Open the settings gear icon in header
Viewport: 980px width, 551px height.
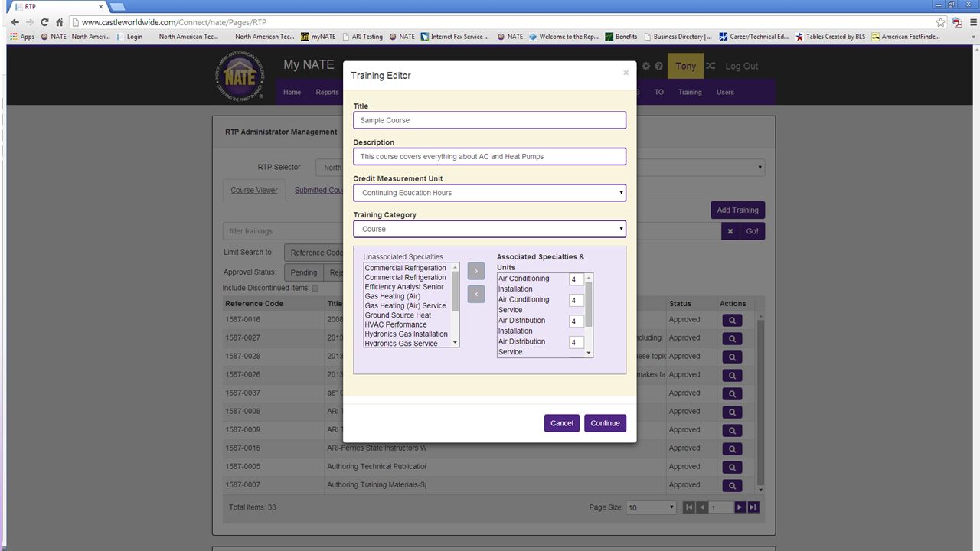[x=646, y=67]
